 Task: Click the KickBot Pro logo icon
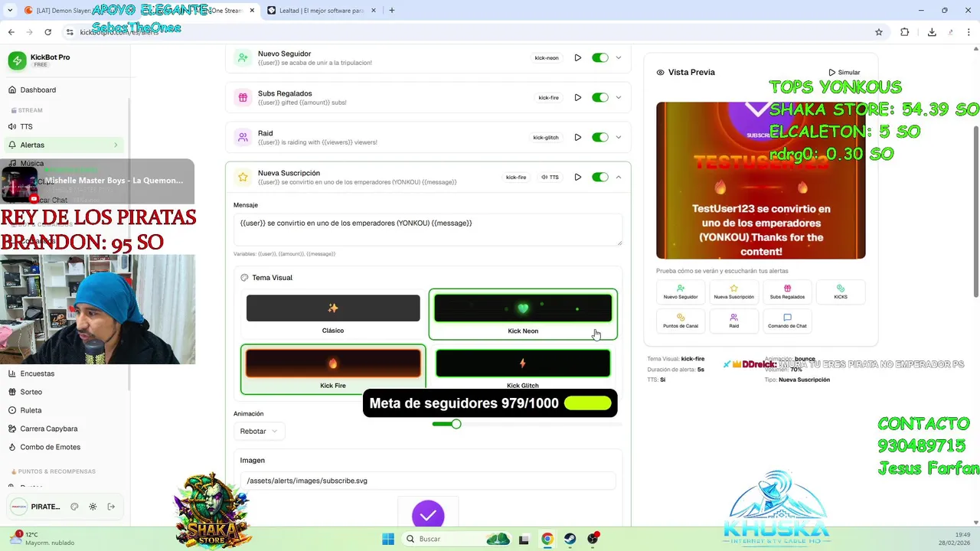pyautogui.click(x=17, y=60)
